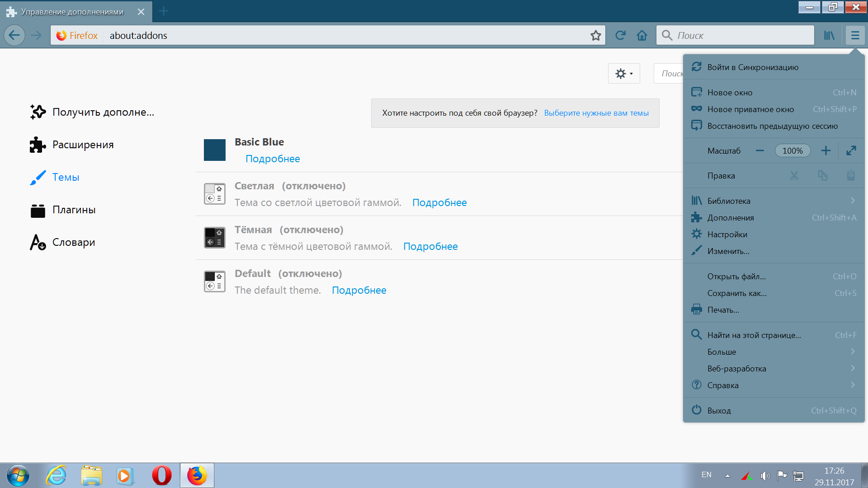Choose Найти на этой странице…

[774, 335]
